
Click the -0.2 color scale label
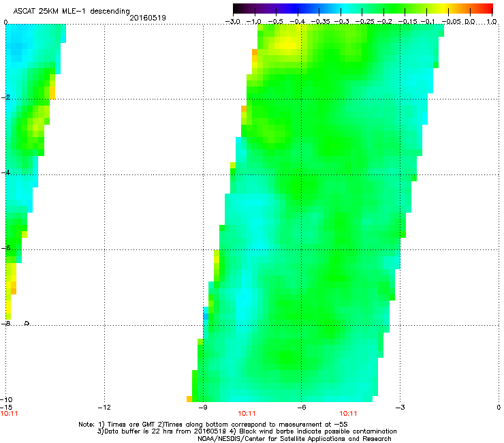385,22
